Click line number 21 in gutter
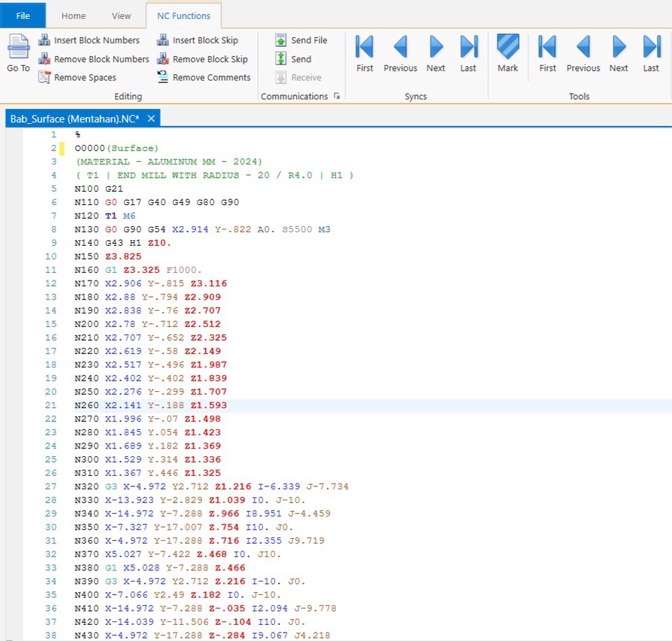Screen dimensions: 672x641 coord(50,405)
